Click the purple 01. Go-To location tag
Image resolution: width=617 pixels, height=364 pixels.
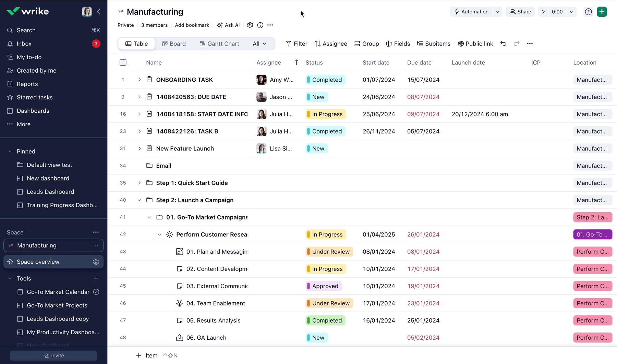tap(592, 234)
